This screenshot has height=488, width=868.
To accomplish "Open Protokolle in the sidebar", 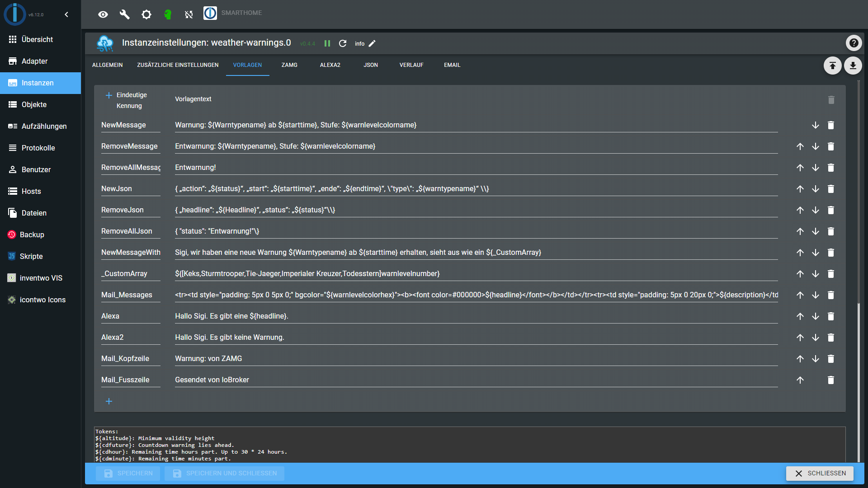I will (x=41, y=148).
